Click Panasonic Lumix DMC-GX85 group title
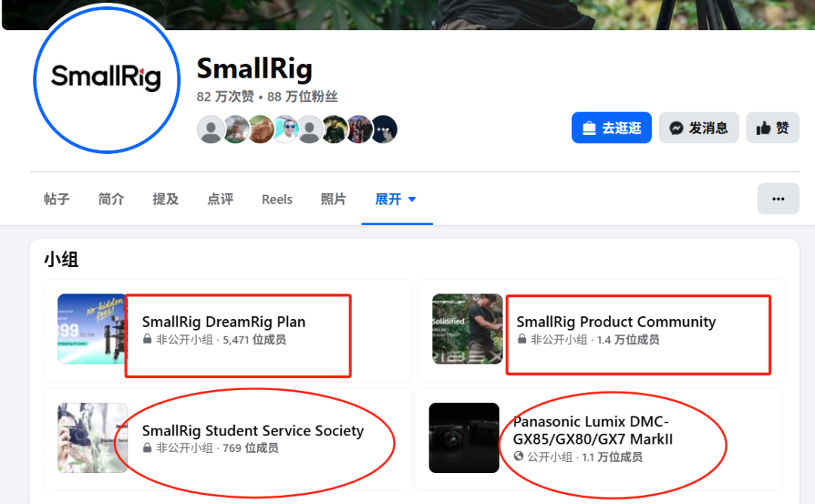 [592, 430]
